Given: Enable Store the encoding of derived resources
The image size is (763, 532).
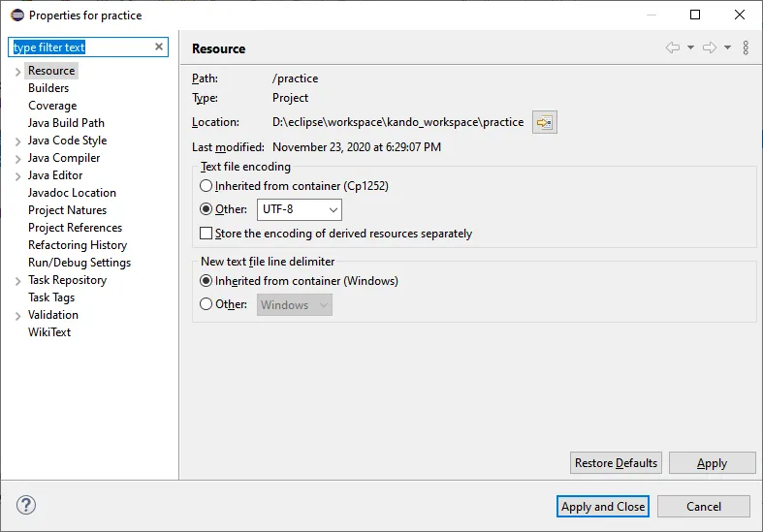Looking at the screenshot, I should (206, 234).
